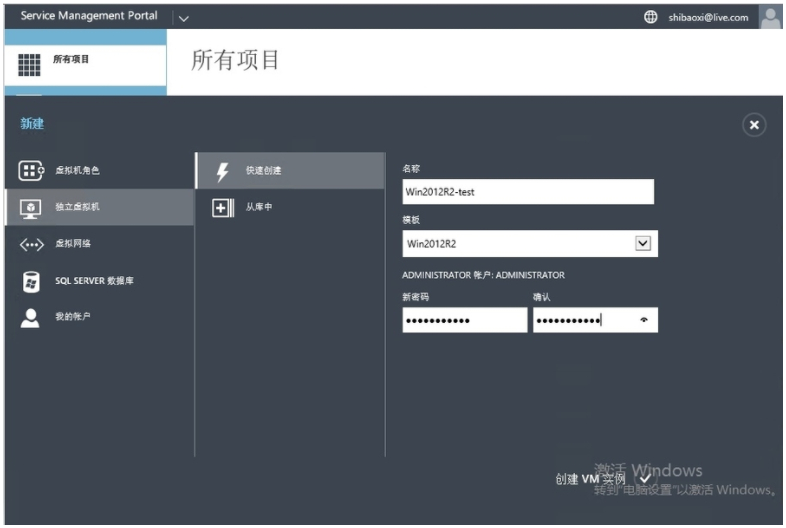Click the 快速创建 lightning bolt icon

[222, 171]
